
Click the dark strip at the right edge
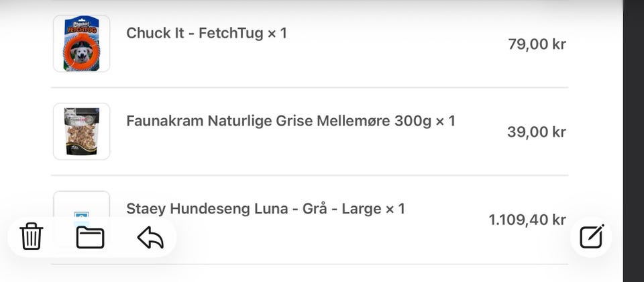[633, 141]
